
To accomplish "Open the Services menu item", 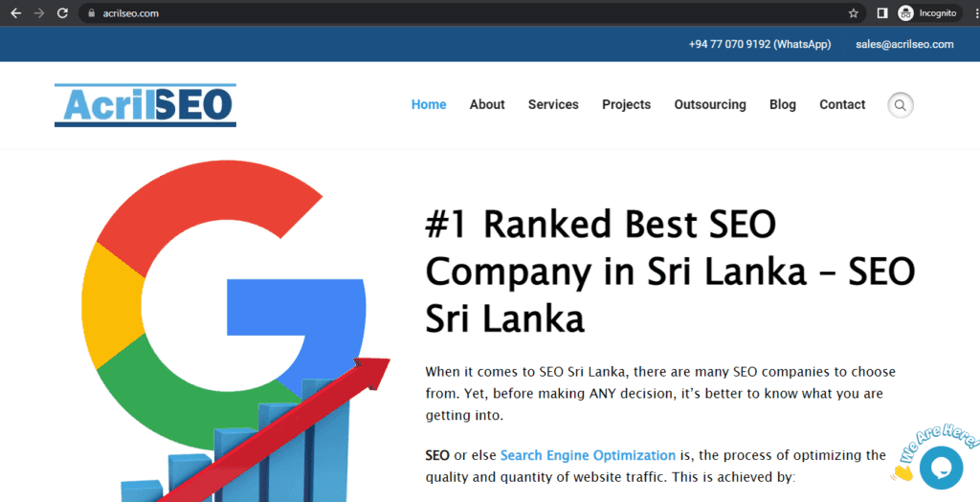I will (553, 104).
